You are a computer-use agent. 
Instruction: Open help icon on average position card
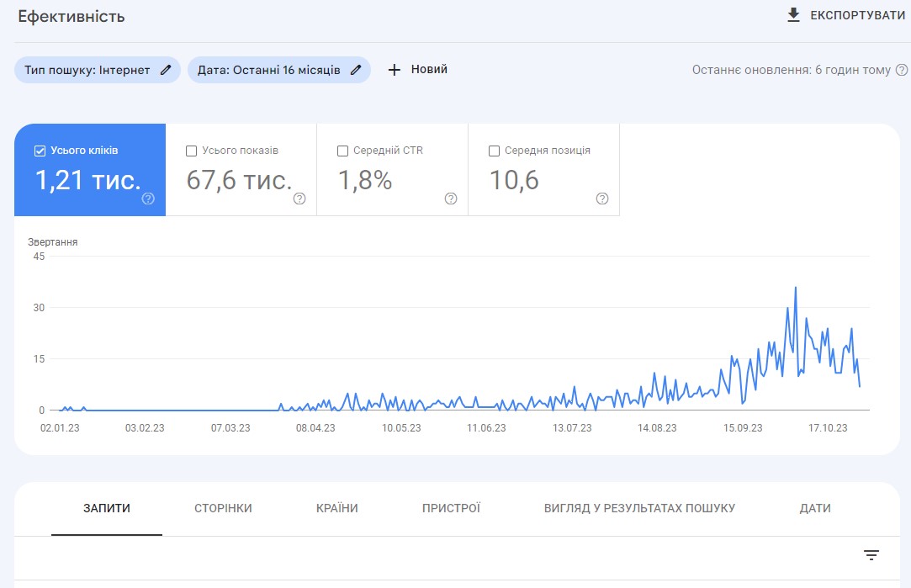tap(602, 199)
